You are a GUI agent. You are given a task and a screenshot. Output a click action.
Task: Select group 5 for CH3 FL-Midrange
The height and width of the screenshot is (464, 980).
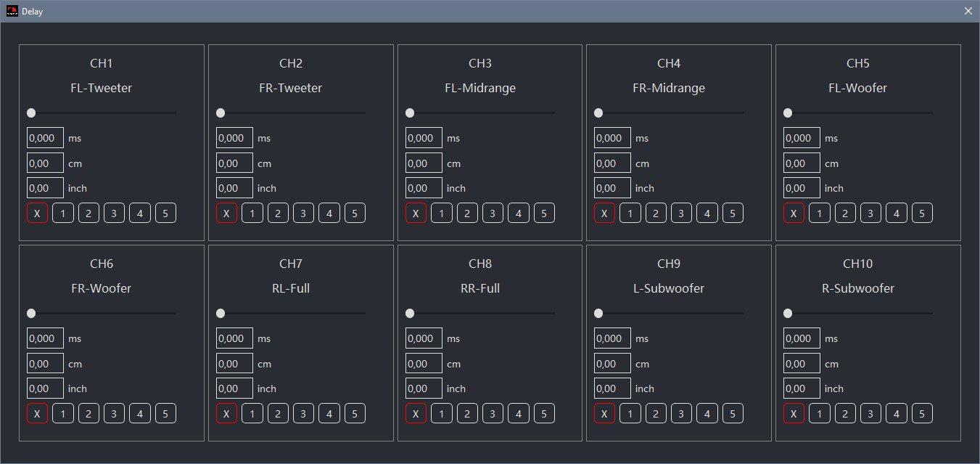coord(543,213)
